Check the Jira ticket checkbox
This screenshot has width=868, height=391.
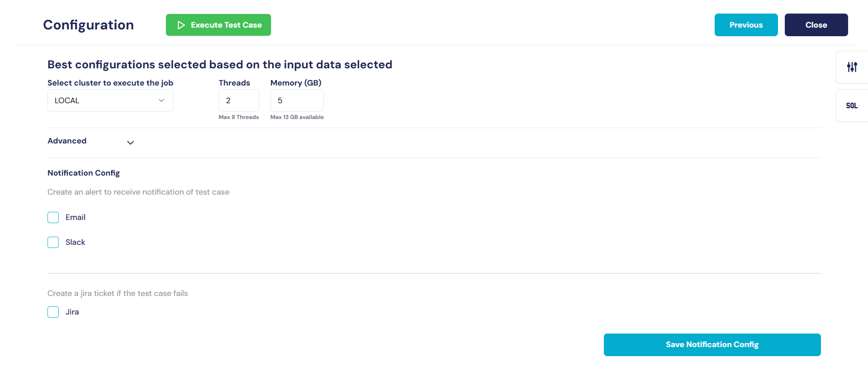pyautogui.click(x=53, y=312)
